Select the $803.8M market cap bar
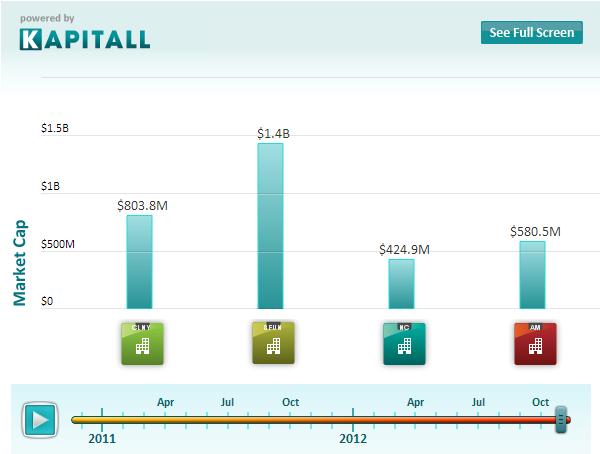The width and height of the screenshot is (600, 454). click(x=139, y=262)
